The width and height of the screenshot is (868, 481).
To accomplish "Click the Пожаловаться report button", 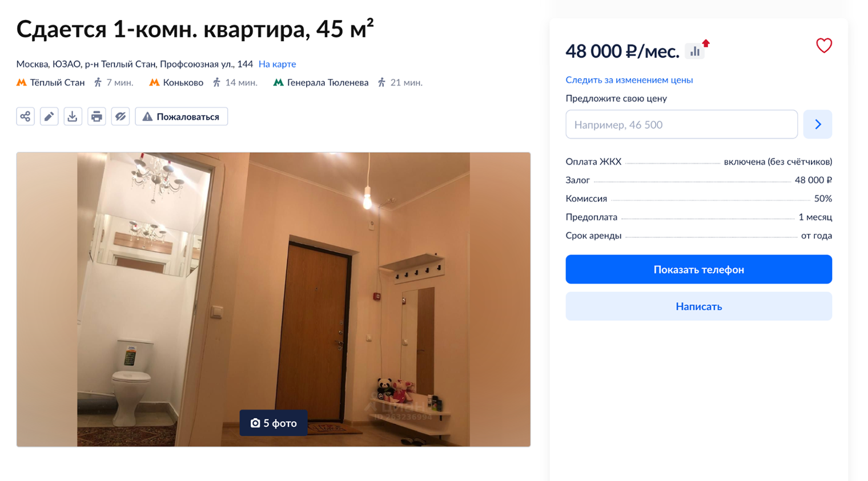I will pos(182,116).
